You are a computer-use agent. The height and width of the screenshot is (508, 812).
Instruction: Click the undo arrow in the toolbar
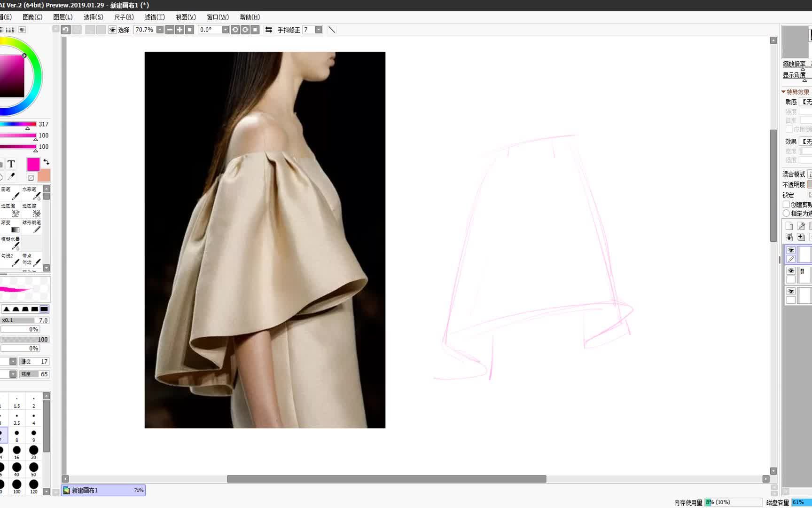click(66, 30)
